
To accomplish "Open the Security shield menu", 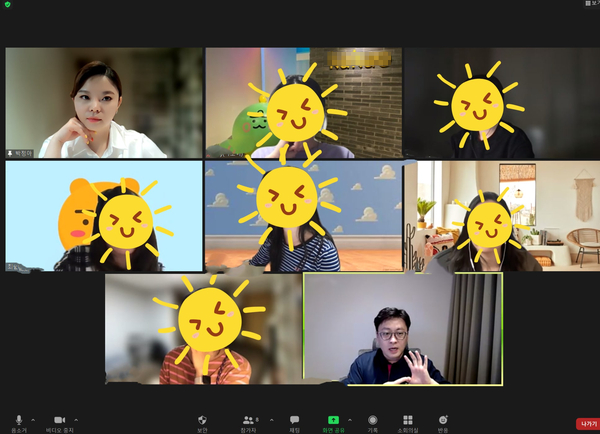I will click(202, 423).
